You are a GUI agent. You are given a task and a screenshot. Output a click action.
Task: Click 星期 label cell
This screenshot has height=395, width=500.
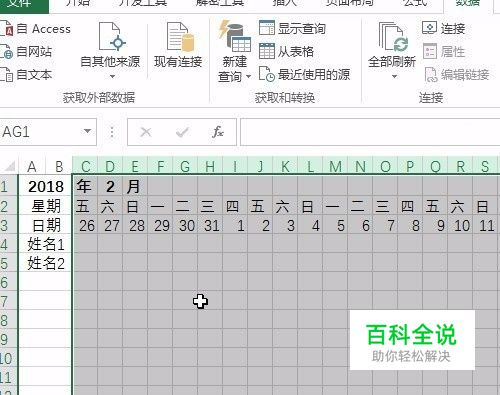click(x=46, y=206)
